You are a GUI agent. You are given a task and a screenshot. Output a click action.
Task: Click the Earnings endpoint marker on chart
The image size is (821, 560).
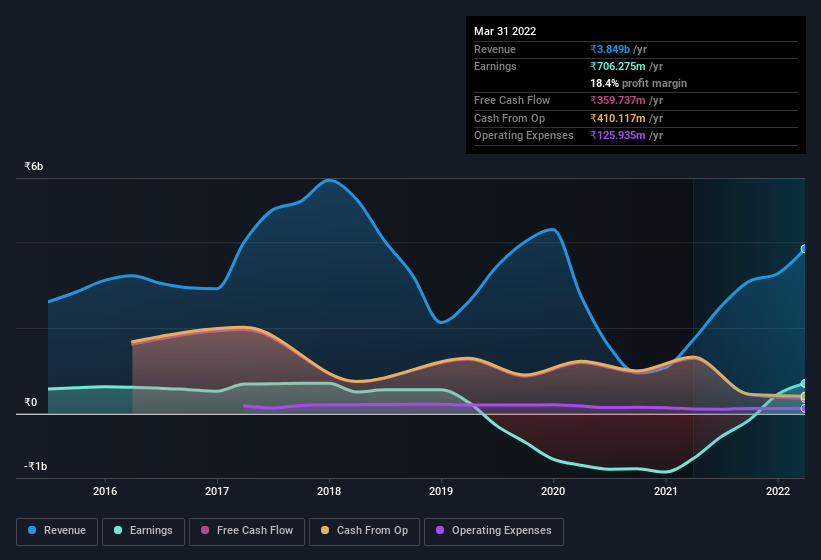click(x=804, y=384)
